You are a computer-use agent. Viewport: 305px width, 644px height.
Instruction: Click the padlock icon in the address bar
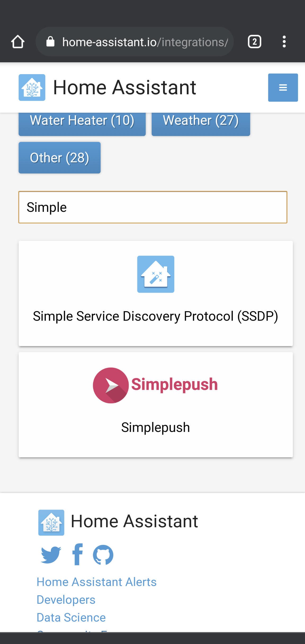pos(51,41)
